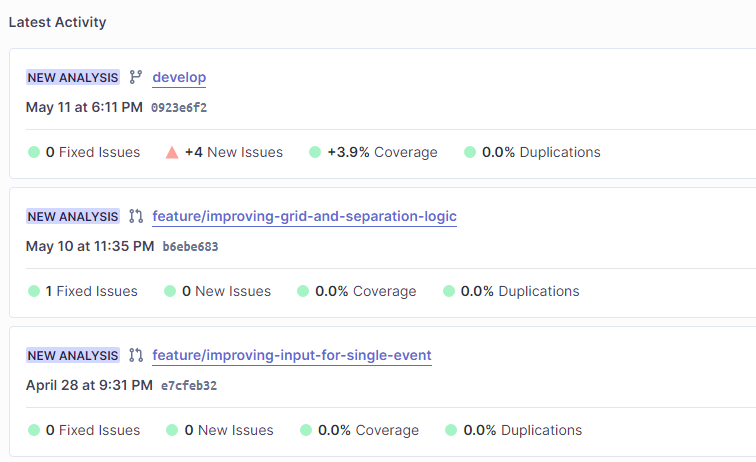
Task: Click green dot beside develop's 0 Fixed Issues
Action: 34,152
